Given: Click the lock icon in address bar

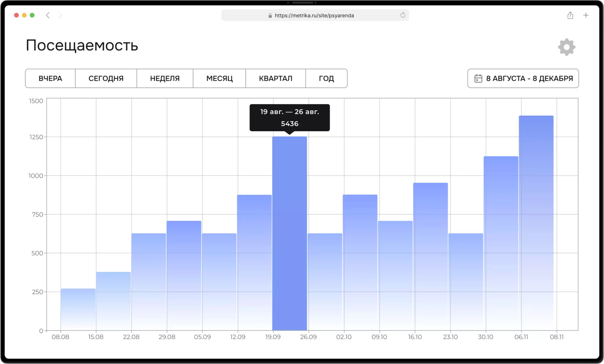Looking at the screenshot, I should 270,15.
